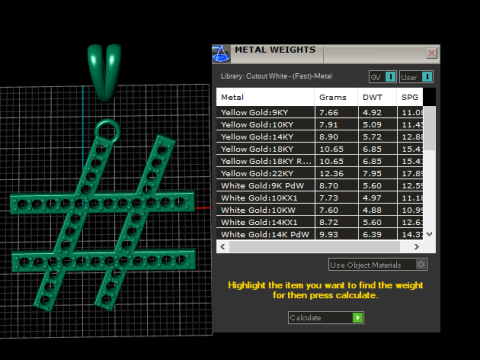
Task: Click the 4.97 DWT cell
Action: pos(378,198)
